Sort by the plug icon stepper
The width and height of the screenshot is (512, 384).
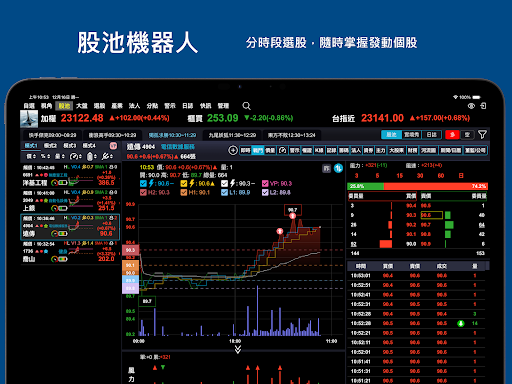coord(107,156)
